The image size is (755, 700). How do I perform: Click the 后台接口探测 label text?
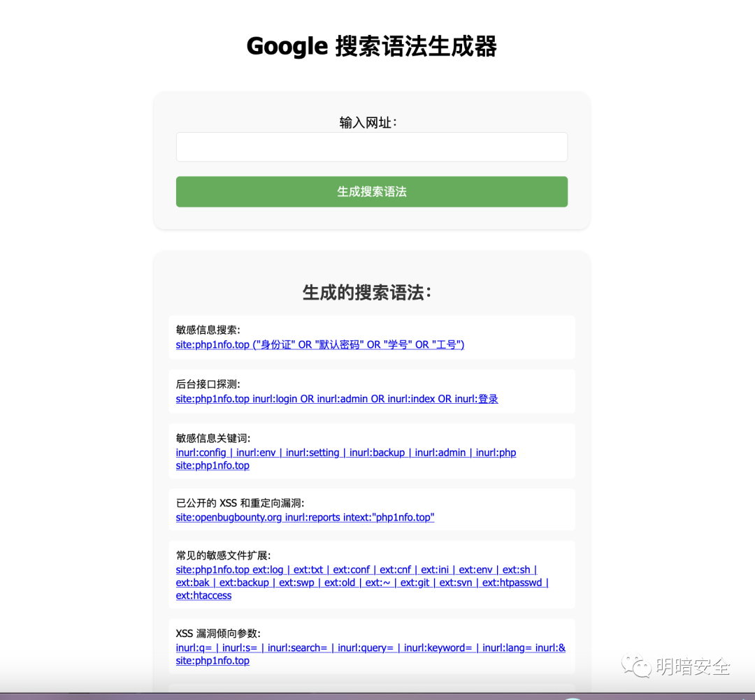[x=208, y=384]
